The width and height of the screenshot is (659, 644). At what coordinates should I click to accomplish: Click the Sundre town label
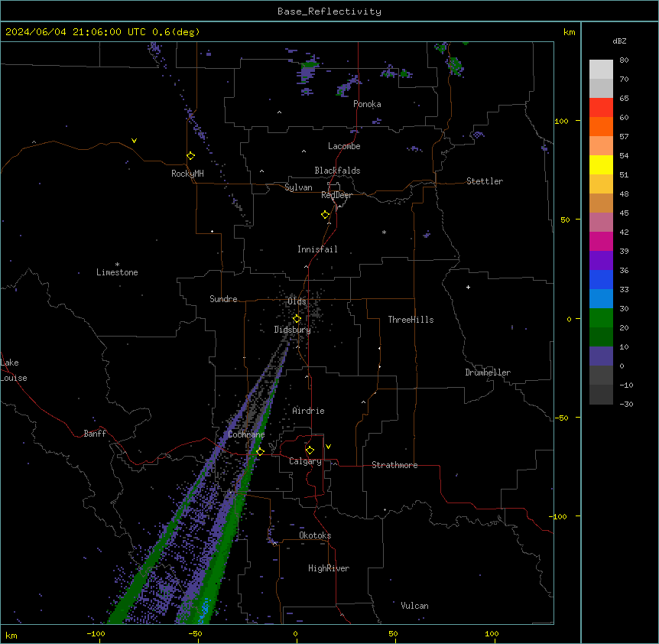coord(223,299)
